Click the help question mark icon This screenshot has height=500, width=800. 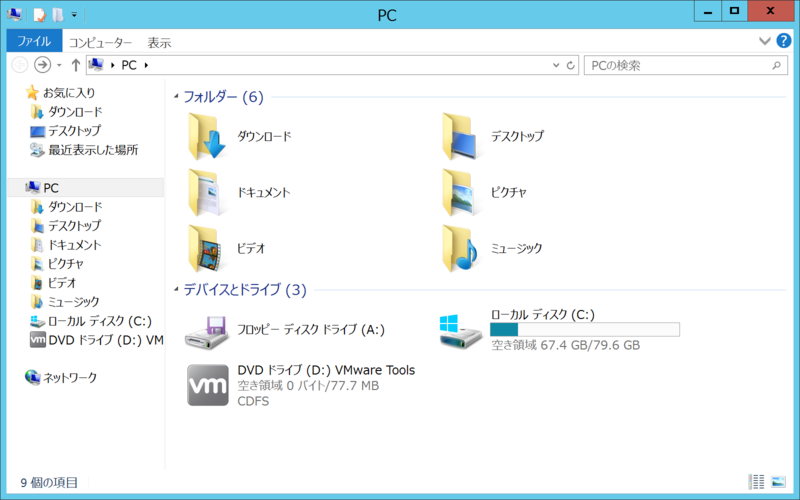pyautogui.click(x=784, y=41)
